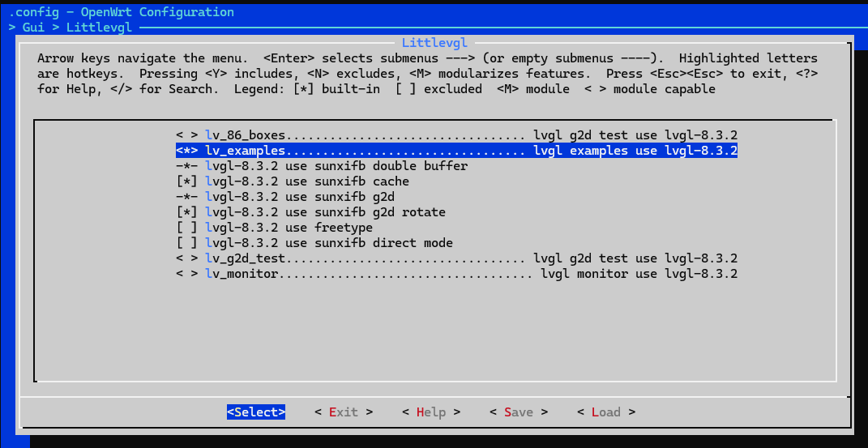This screenshot has height=448, width=868.
Task: Click lv_86_boxes description 'lvgl g2d test use lvgl-8.3.2'
Action: click(x=635, y=135)
